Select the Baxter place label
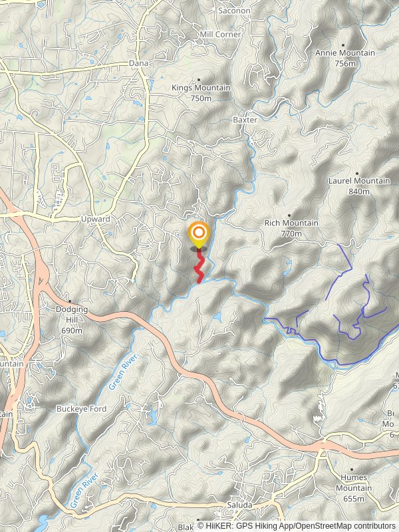 coord(245,120)
